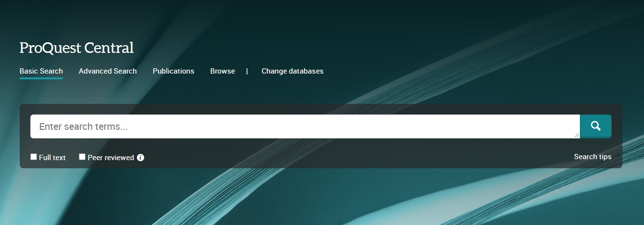This screenshot has height=225, width=644.
Task: Select the Basic Search tab
Action: (41, 71)
